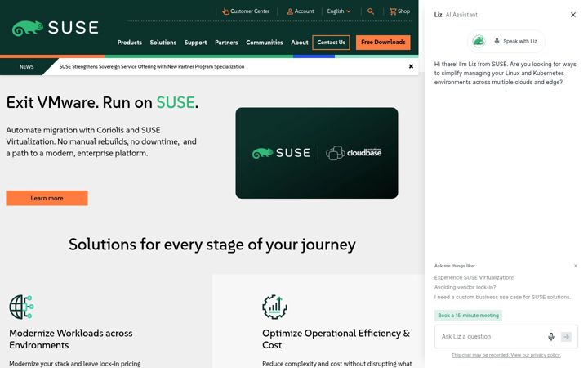Expand the English language dropdown
Screen dimensions: 588x368
pos(339,11)
